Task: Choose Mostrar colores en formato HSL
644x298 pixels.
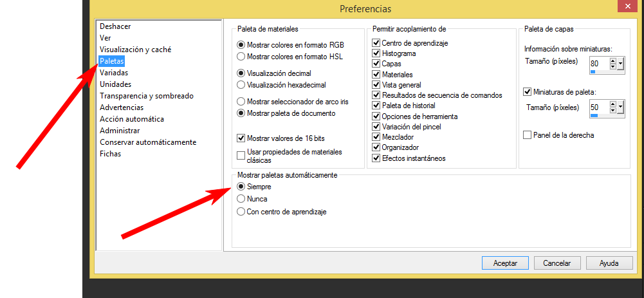Action: click(290, 56)
